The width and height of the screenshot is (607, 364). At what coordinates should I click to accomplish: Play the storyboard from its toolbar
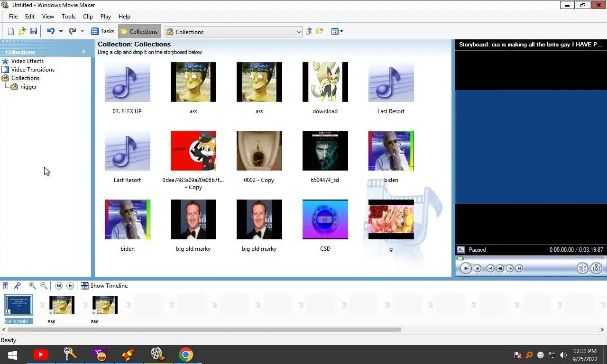70,286
